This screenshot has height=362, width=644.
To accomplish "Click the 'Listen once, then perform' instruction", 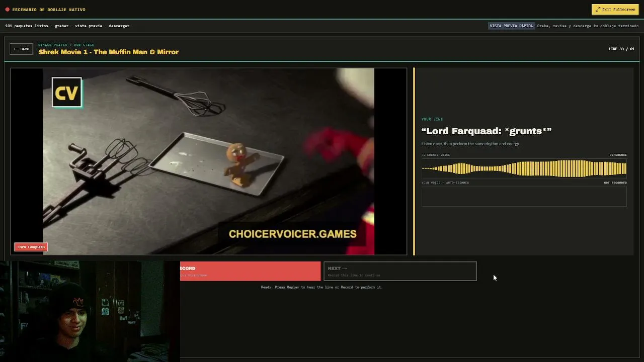I will coord(470,144).
